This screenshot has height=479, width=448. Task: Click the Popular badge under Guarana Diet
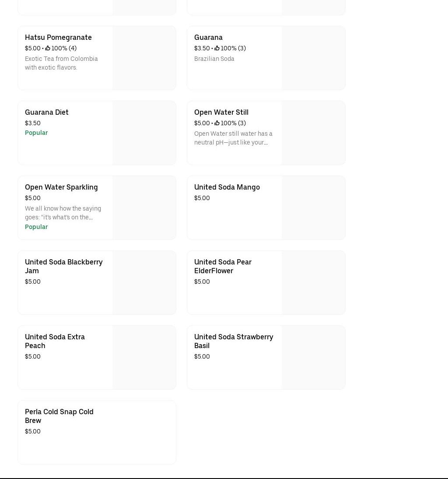click(x=36, y=133)
